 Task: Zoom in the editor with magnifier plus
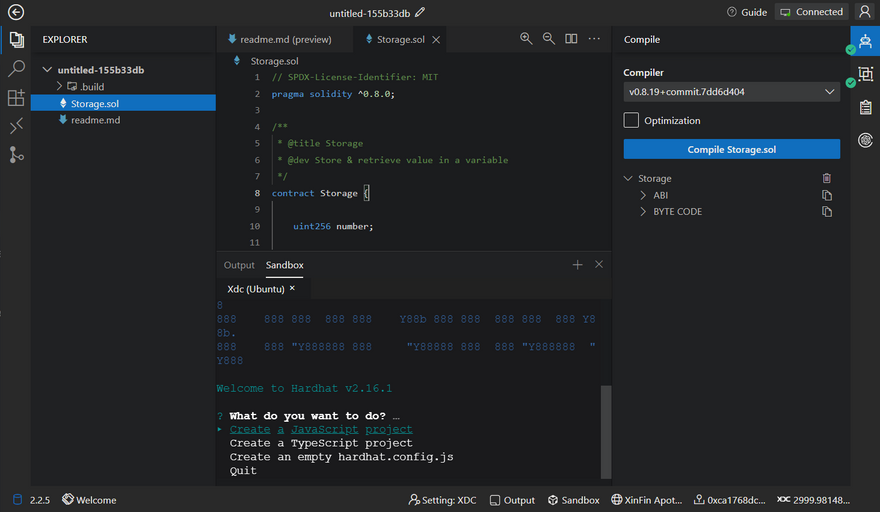[526, 39]
